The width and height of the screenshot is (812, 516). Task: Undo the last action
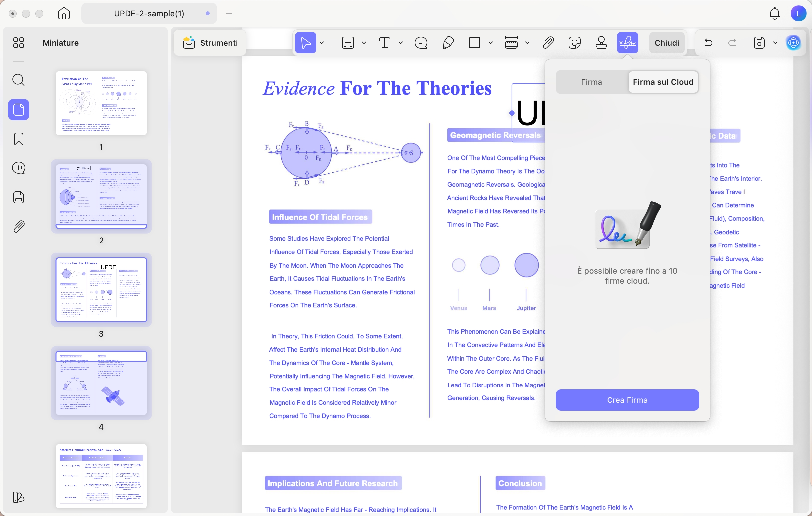(708, 43)
